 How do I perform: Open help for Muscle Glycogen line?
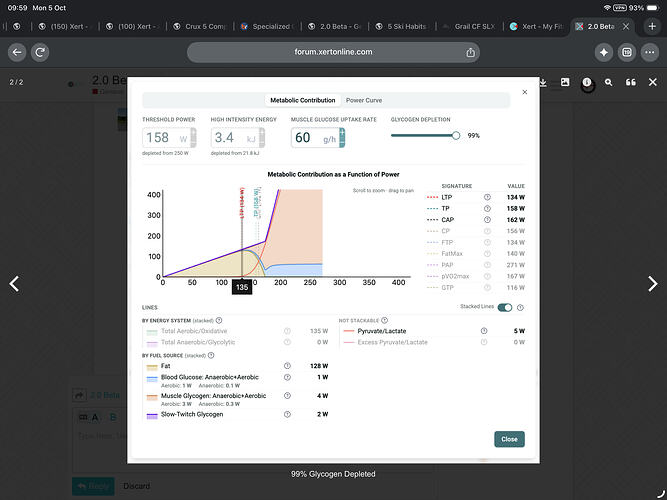click(287, 395)
